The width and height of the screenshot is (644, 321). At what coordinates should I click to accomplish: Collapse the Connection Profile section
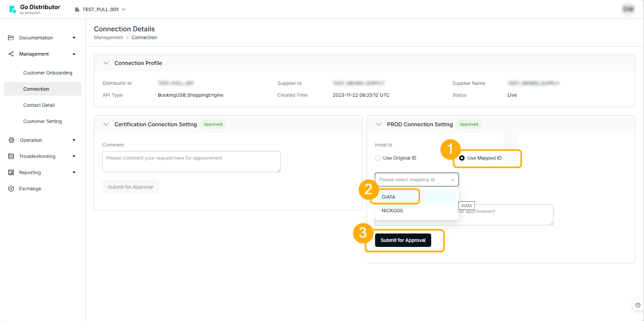click(x=106, y=63)
